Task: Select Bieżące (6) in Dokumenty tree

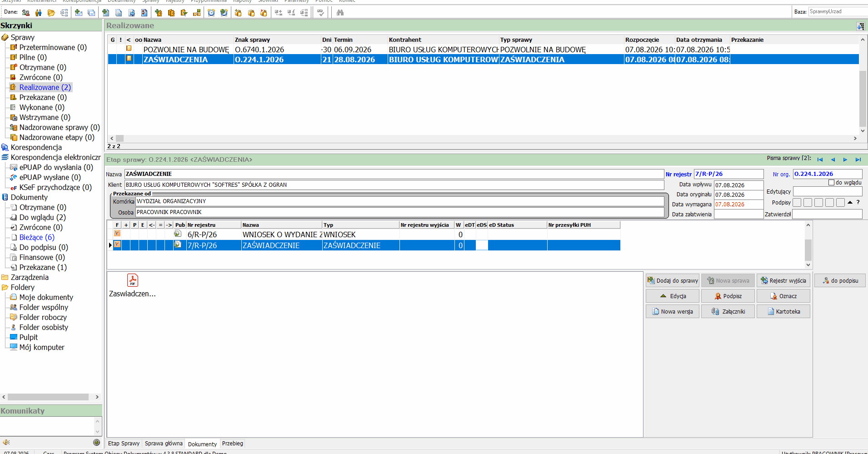Action: pos(37,237)
